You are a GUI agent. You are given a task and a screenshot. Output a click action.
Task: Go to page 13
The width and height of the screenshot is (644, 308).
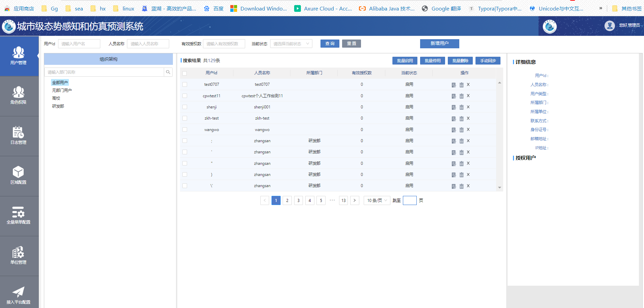(x=343, y=200)
